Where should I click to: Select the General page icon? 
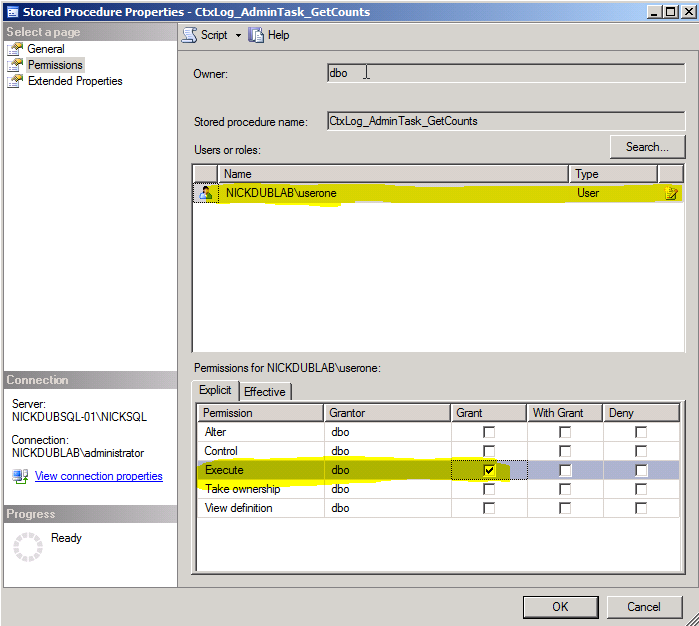pyautogui.click(x=15, y=49)
